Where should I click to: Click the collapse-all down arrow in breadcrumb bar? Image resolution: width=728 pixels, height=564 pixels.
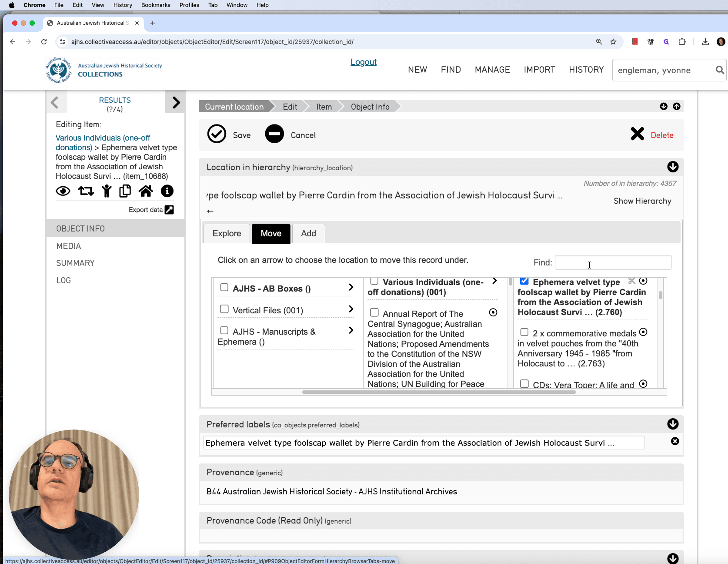(664, 106)
